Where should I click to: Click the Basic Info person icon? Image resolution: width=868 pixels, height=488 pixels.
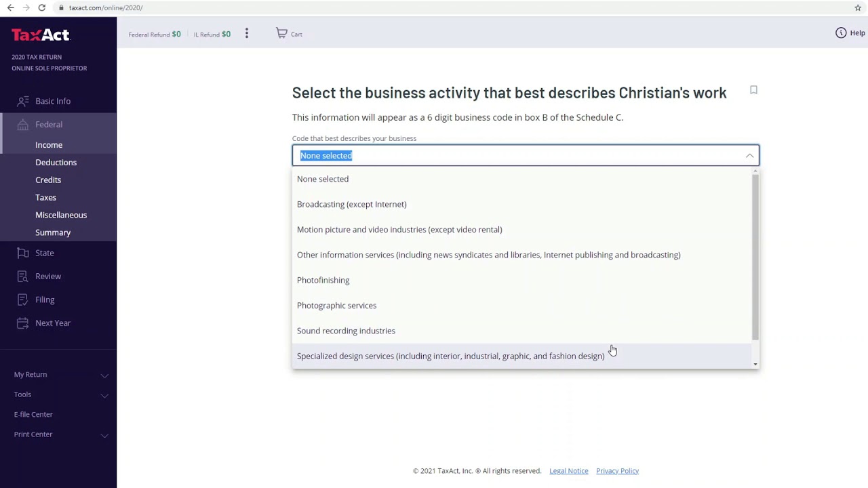tap(23, 101)
